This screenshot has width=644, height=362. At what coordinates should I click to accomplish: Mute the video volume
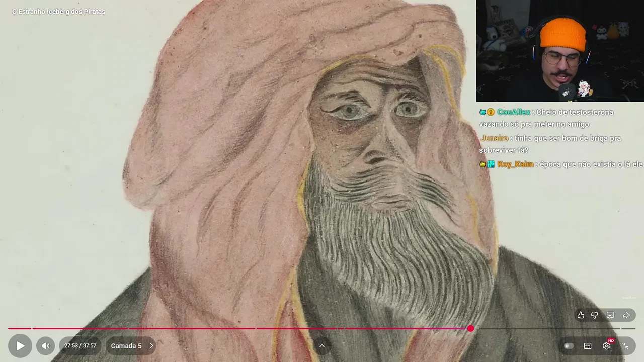(x=45, y=346)
